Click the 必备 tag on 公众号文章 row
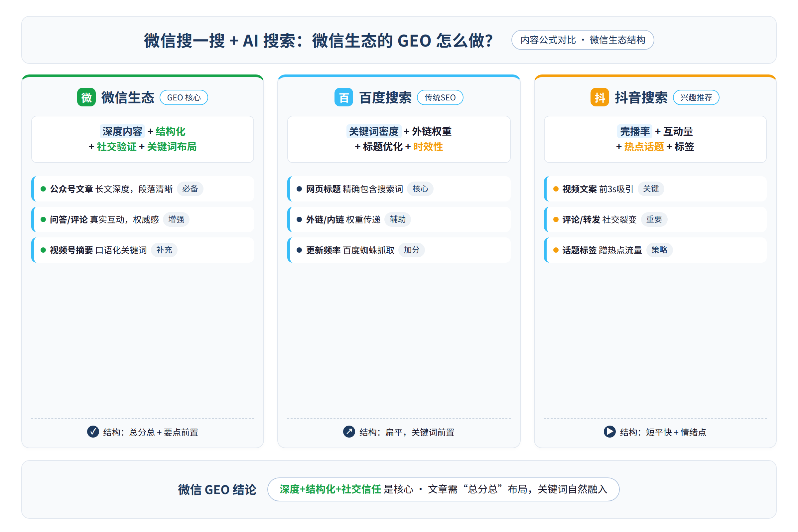The height and width of the screenshot is (532, 798). coord(190,189)
